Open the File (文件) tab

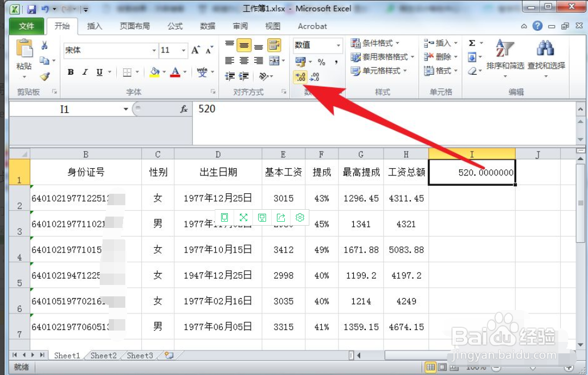click(27, 26)
